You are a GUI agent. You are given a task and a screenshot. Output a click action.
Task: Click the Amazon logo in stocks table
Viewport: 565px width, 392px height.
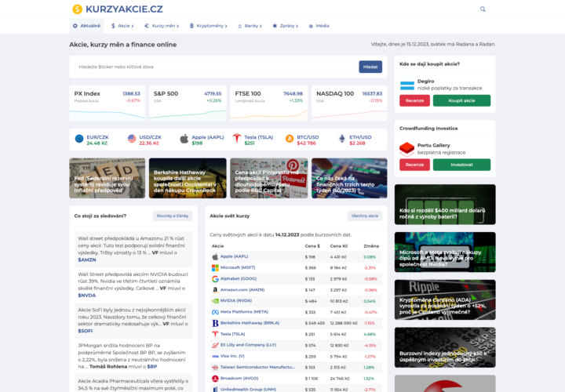[x=215, y=290]
